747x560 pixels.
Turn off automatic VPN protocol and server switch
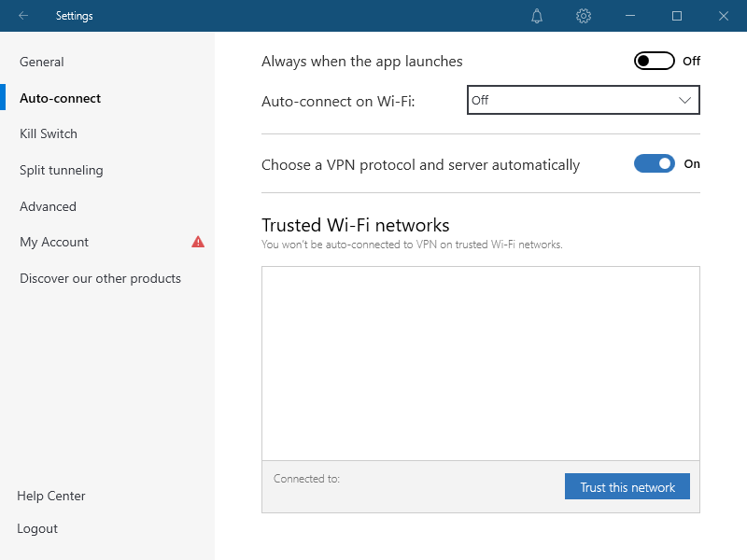(655, 164)
